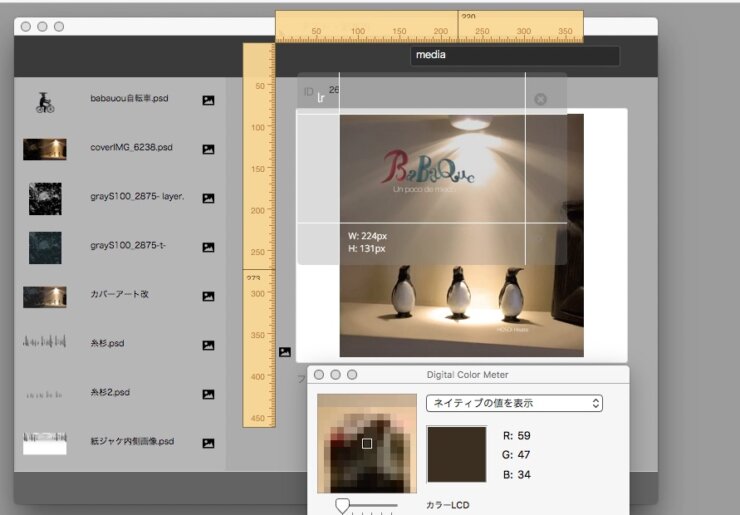740x515 pixels.
Task: Click the B: 34 value
Action: pyautogui.click(x=517, y=474)
